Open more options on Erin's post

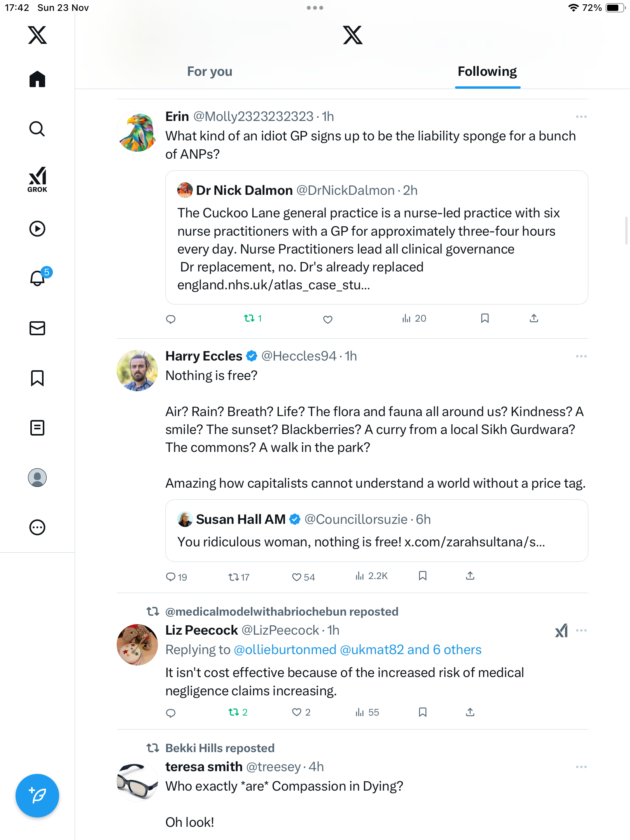coord(581,117)
